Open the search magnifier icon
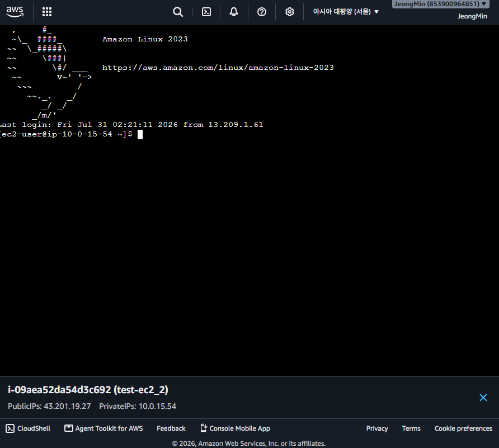 (x=178, y=12)
